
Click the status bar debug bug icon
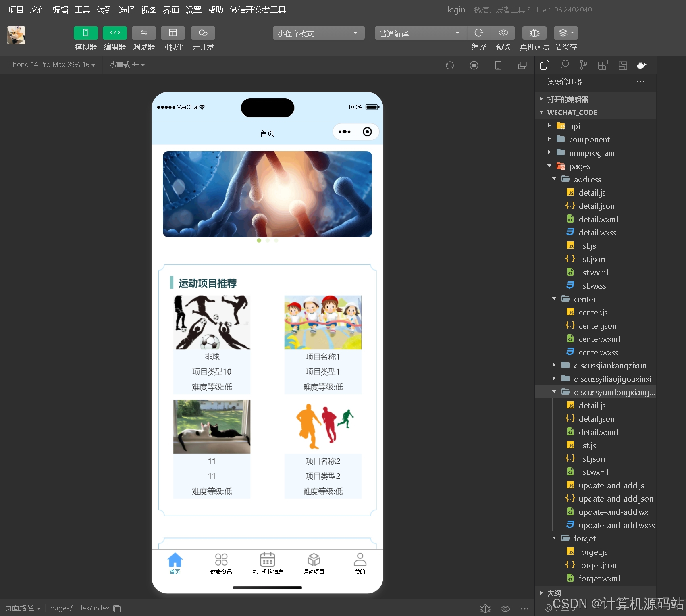click(485, 608)
